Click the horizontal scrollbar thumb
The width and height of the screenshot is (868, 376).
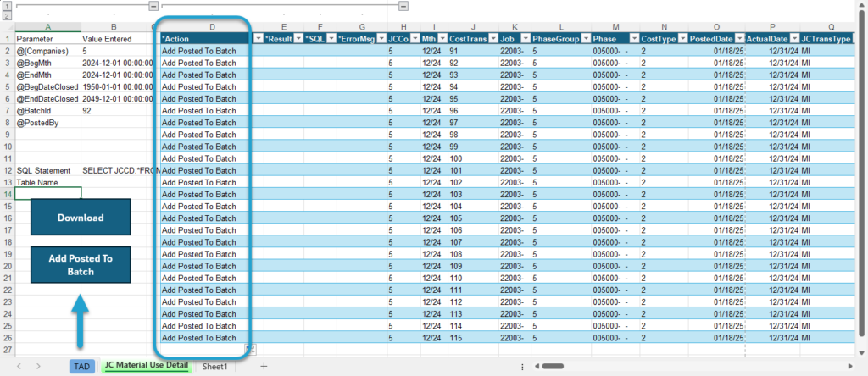tap(553, 366)
